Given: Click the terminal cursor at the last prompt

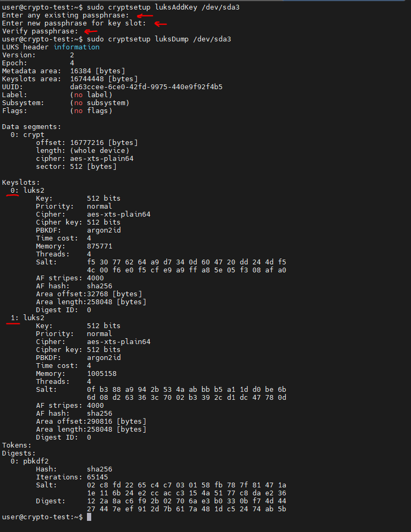Looking at the screenshot, I should [90, 517].
